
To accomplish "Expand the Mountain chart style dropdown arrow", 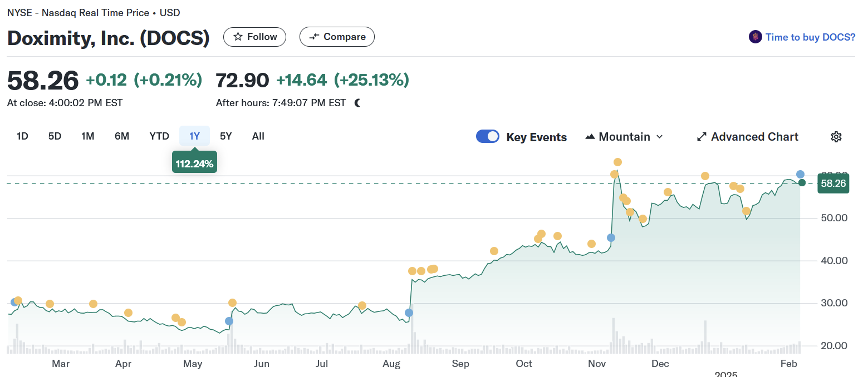I will click(660, 137).
